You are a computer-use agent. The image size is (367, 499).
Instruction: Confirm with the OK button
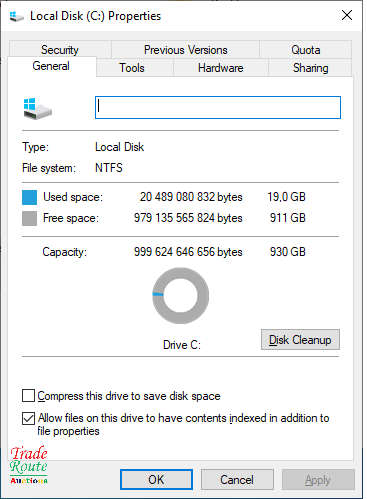[x=156, y=480]
